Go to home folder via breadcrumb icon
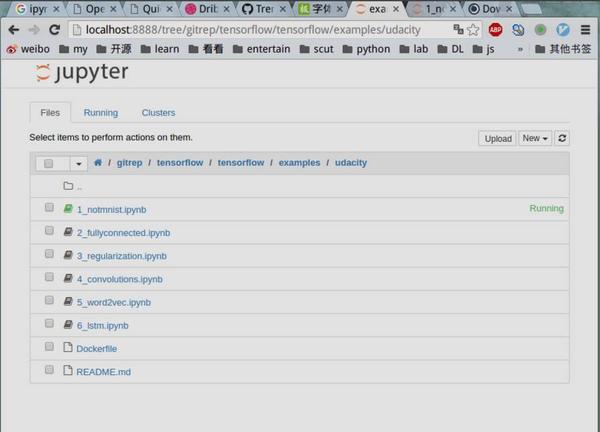This screenshot has height=432, width=600. coord(98,163)
